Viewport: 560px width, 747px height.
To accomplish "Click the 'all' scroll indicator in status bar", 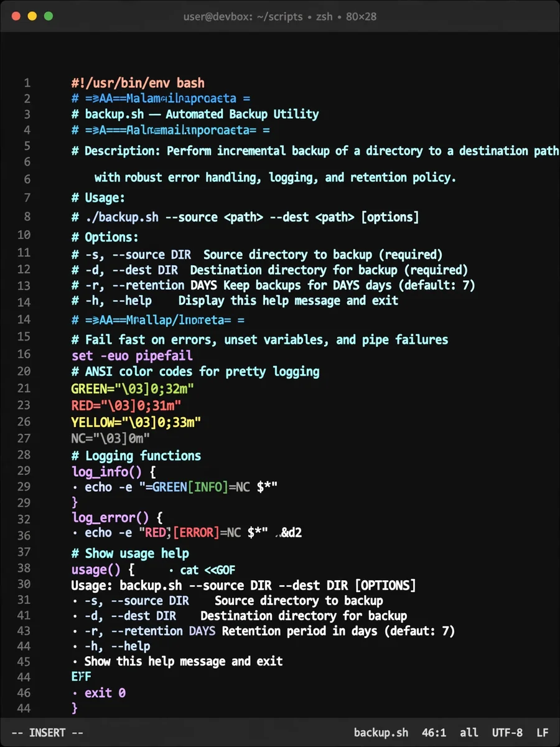I will (469, 733).
